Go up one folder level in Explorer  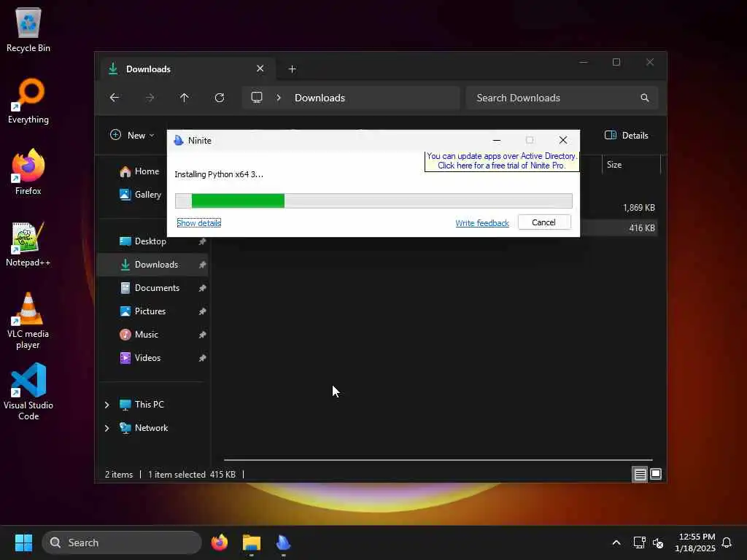[x=185, y=98]
